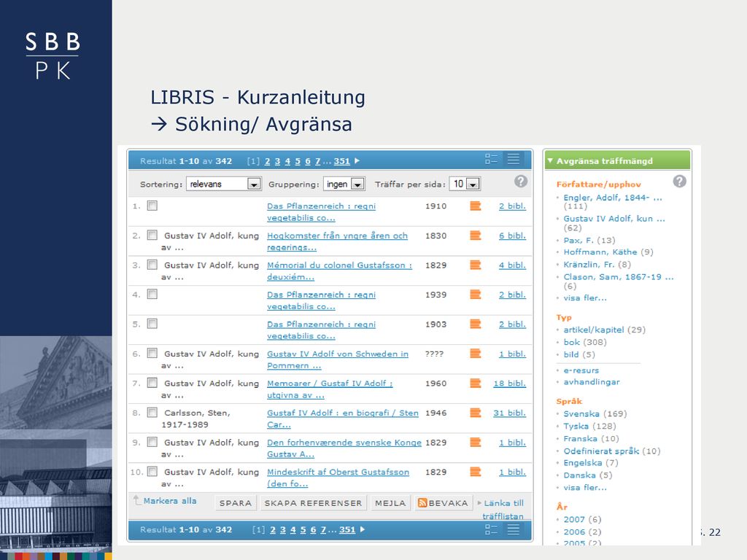Open the 18 bibl. holdings link
Screen dimensions: 747x560
click(x=509, y=384)
